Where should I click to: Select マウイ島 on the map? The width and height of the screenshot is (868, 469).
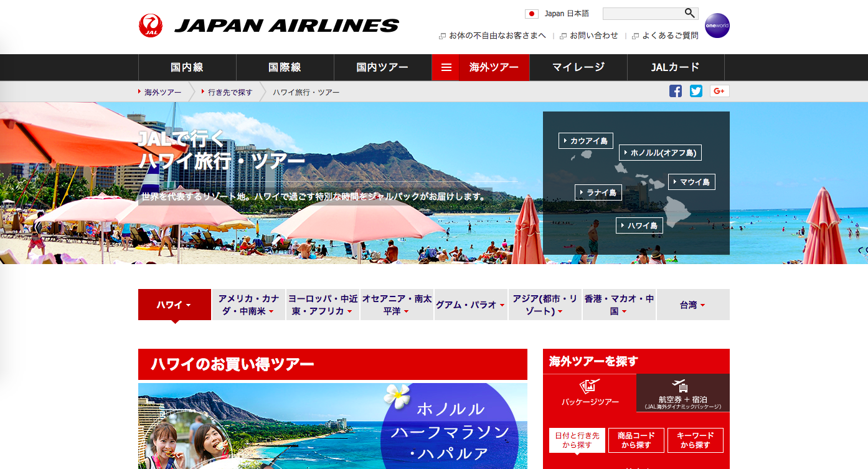pos(692,182)
